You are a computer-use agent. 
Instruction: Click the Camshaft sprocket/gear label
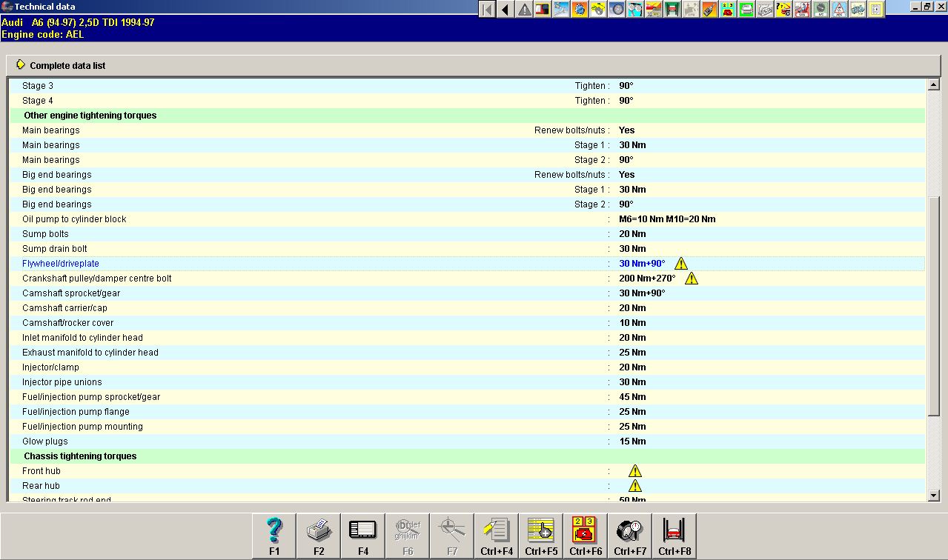click(x=71, y=293)
